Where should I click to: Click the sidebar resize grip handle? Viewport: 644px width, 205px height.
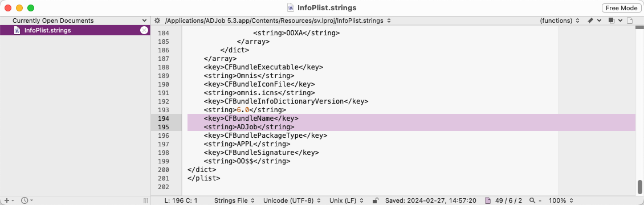pyautogui.click(x=145, y=200)
